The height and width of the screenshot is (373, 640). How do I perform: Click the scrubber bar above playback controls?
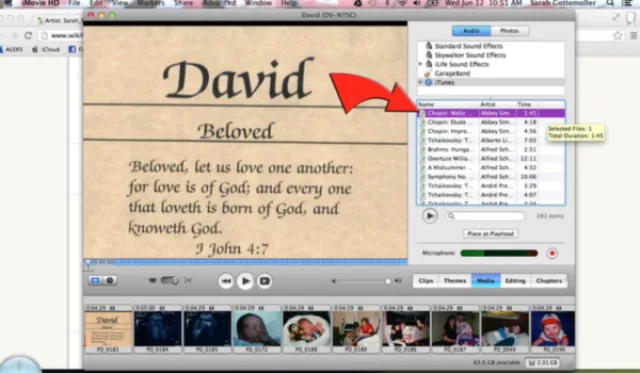(245, 262)
